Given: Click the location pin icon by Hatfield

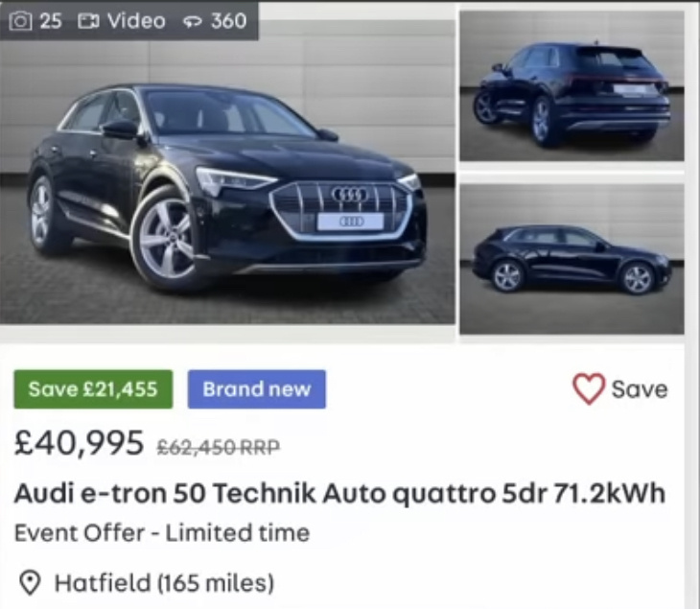Looking at the screenshot, I should (31, 583).
